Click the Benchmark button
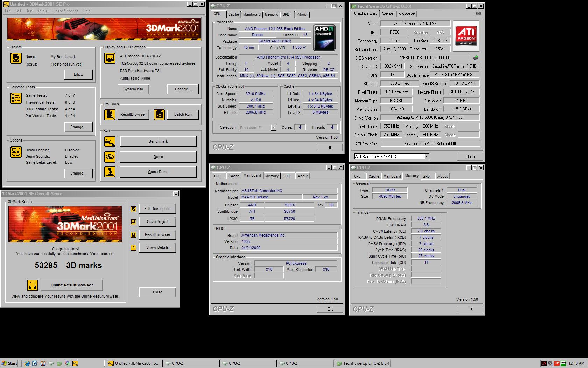 [158, 142]
